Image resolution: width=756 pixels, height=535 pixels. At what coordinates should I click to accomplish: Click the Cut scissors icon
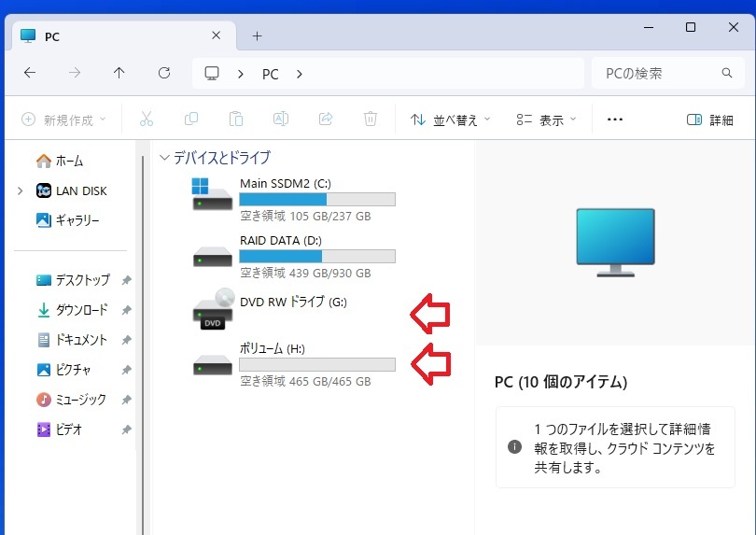[x=147, y=119]
